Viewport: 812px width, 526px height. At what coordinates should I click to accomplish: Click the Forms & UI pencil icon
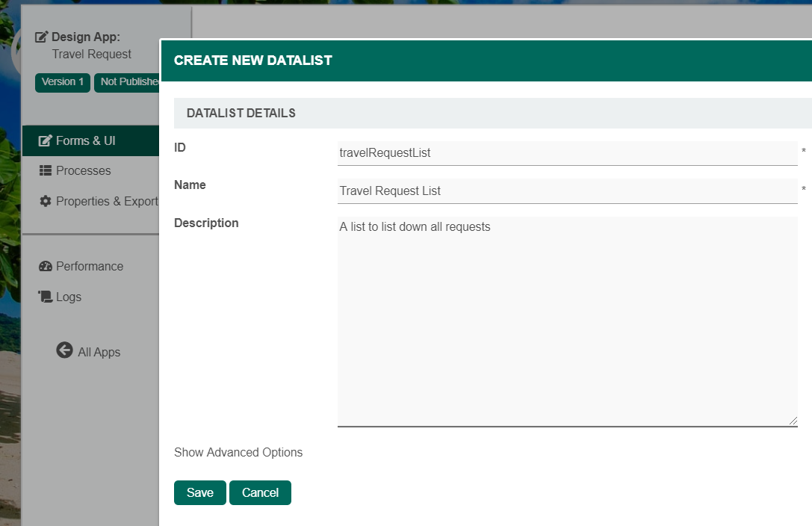click(x=46, y=140)
